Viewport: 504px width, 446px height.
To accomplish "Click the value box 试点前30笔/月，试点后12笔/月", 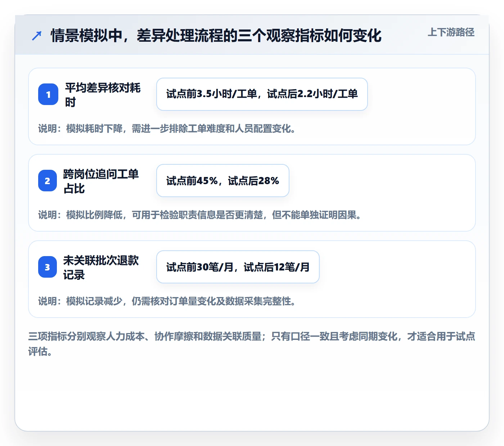I will 238,267.
